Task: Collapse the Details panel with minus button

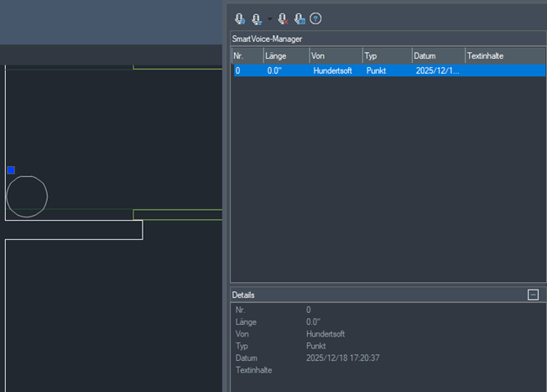Action: click(x=533, y=295)
